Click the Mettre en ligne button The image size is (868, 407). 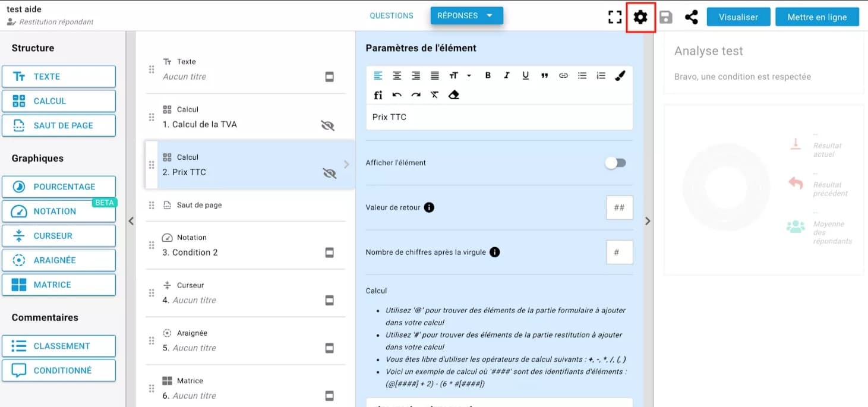pyautogui.click(x=817, y=17)
